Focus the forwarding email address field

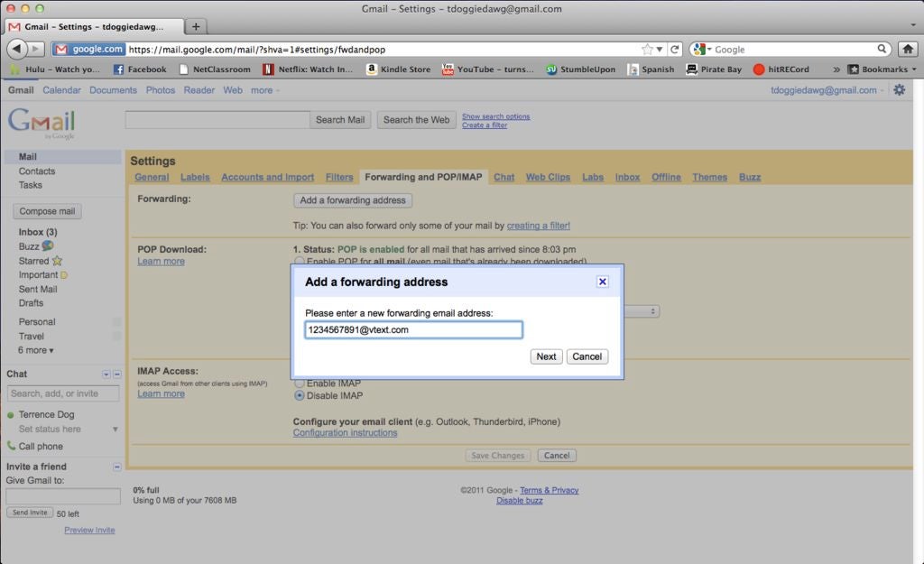pos(413,330)
